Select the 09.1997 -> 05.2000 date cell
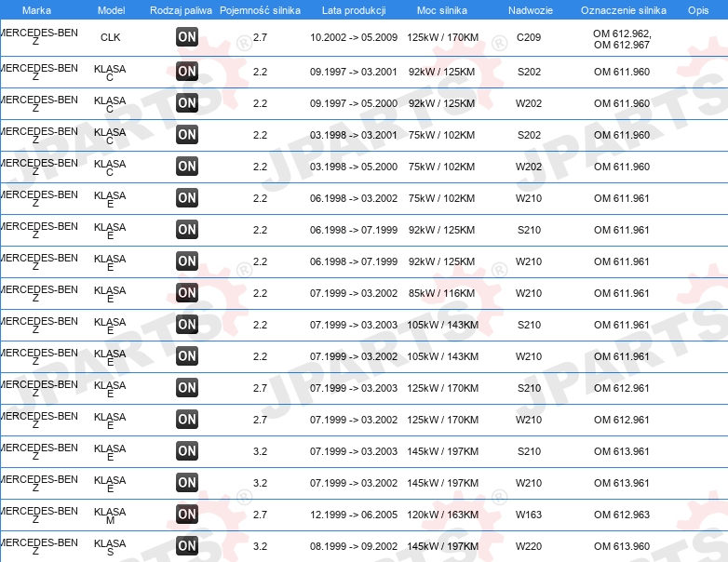Screen dimensions: 728x562 354,103
